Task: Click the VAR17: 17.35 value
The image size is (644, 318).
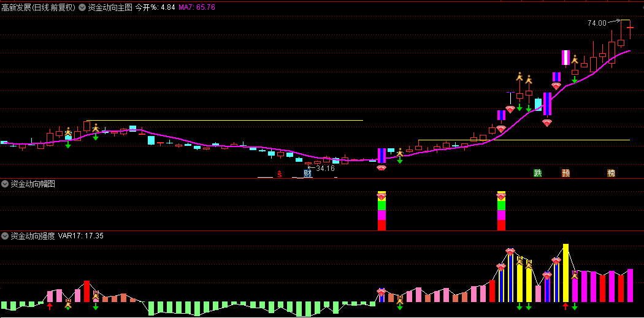Action: (x=81, y=236)
